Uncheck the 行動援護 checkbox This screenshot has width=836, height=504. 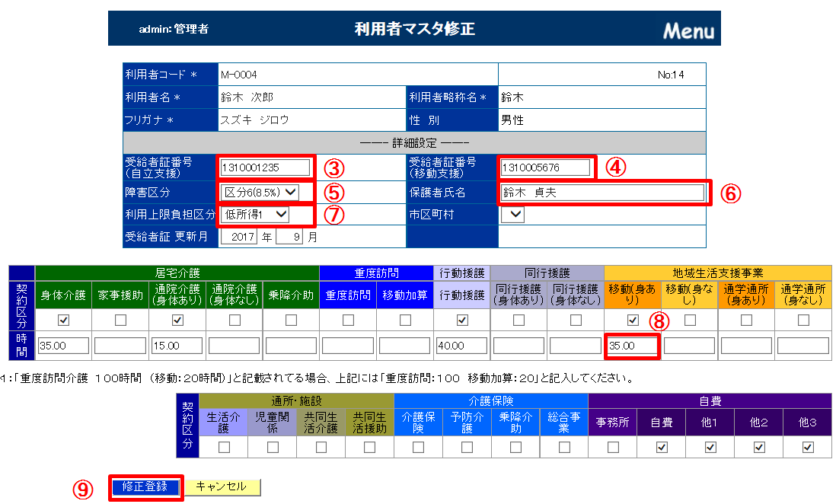click(x=461, y=321)
